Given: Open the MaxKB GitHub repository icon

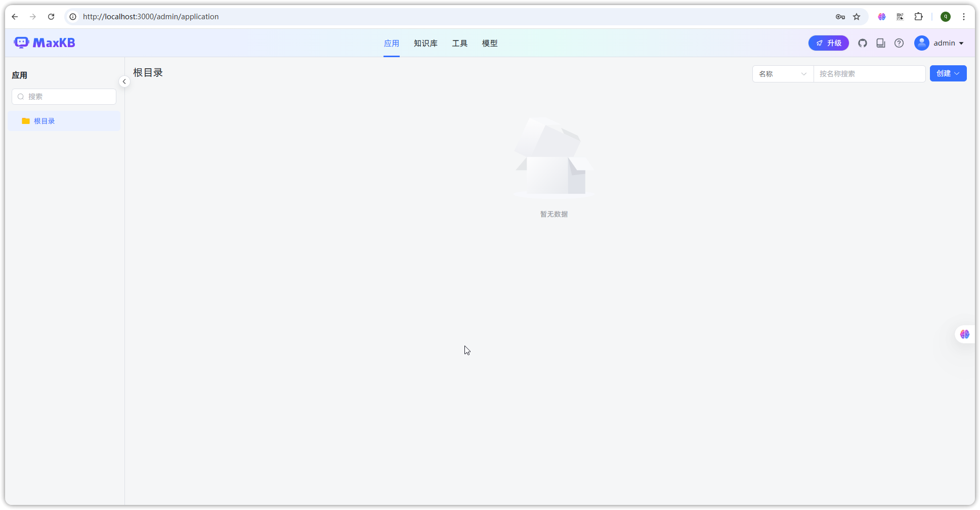Looking at the screenshot, I should pyautogui.click(x=863, y=43).
